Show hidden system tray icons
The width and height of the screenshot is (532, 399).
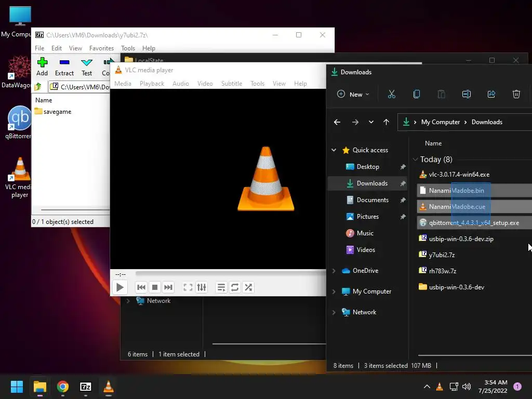pos(427,387)
